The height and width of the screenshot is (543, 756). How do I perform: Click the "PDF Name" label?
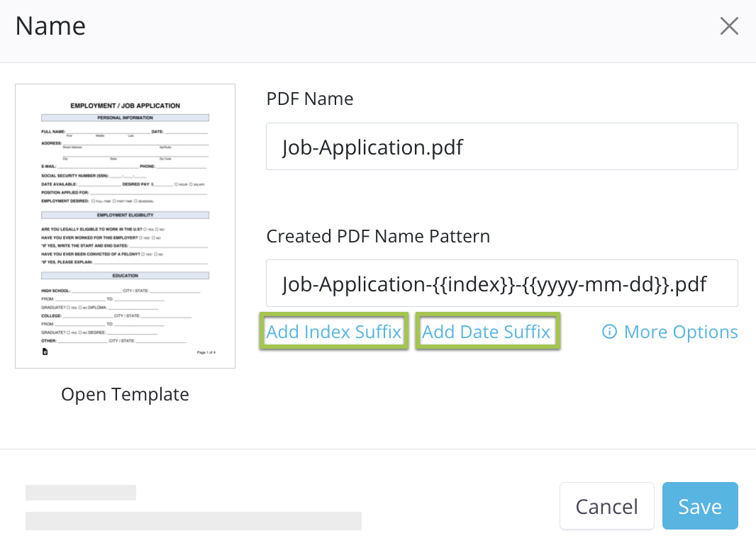click(310, 99)
